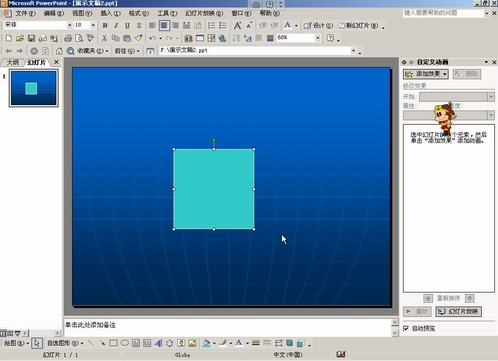The image size is (498, 361).
Task: Insert Hyperlink globe icon
Action: [x=222, y=38]
